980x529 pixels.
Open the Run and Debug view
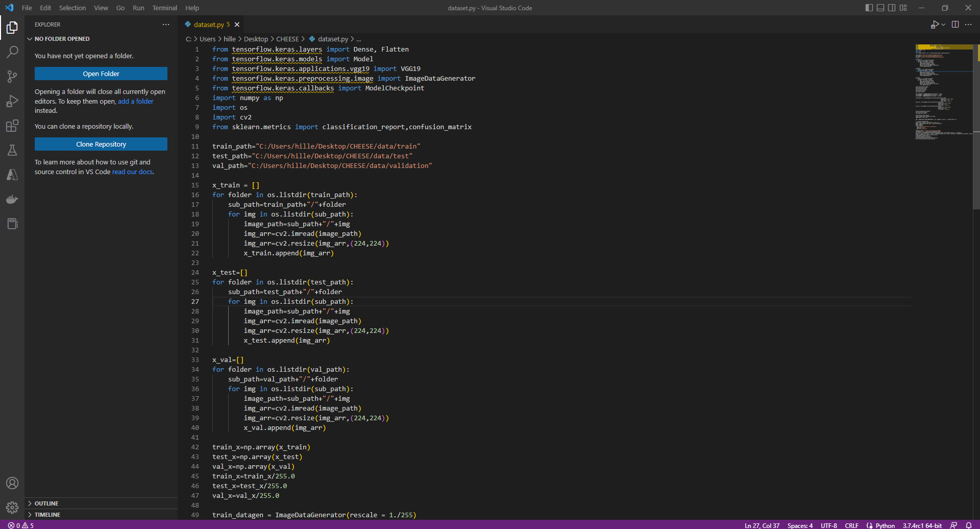click(12, 101)
